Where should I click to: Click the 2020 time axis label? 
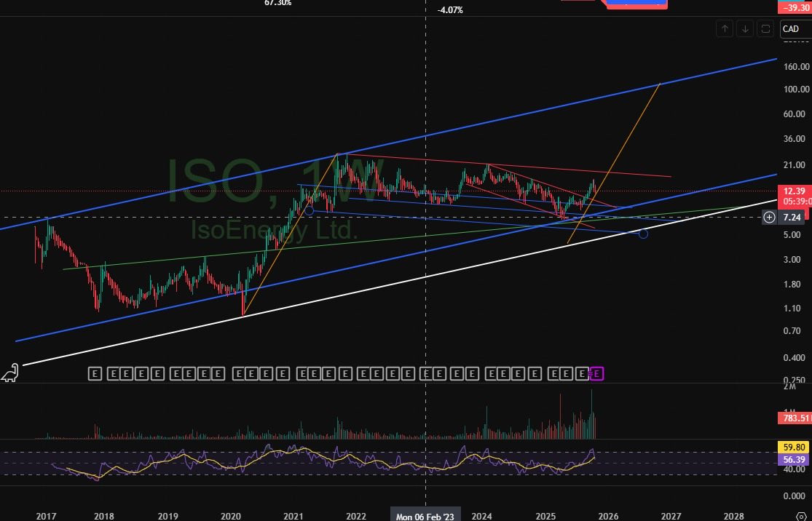pos(230,517)
